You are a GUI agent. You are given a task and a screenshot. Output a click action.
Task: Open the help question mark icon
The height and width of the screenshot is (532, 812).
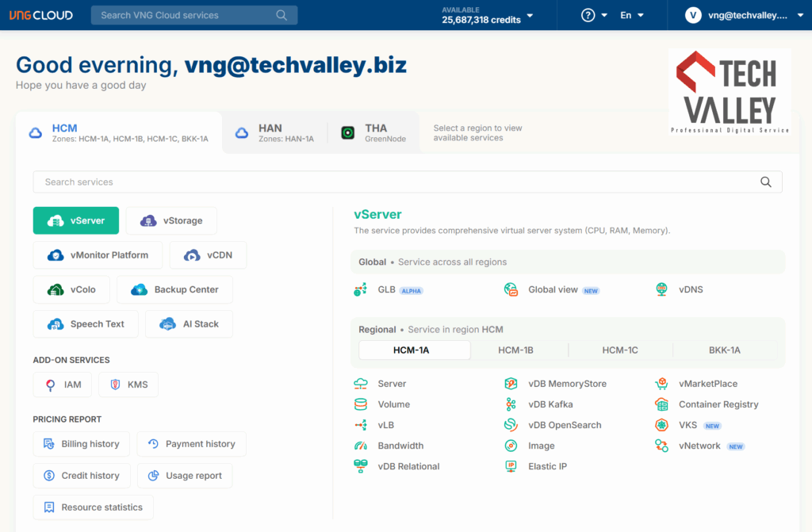(x=588, y=15)
